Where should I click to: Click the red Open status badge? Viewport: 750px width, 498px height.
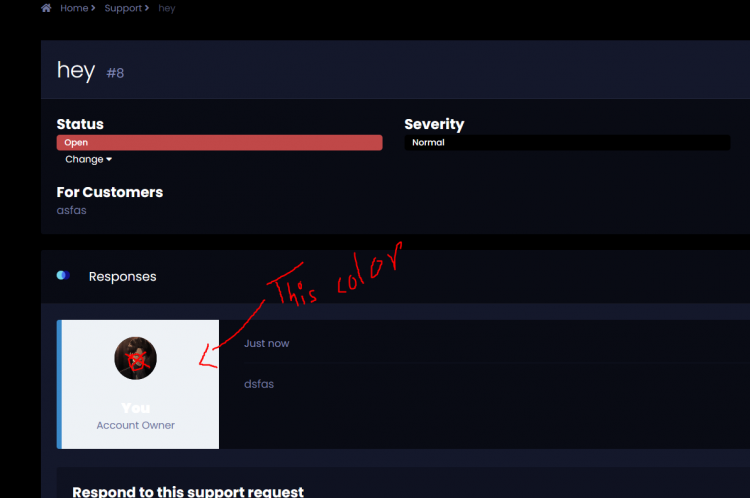point(219,143)
